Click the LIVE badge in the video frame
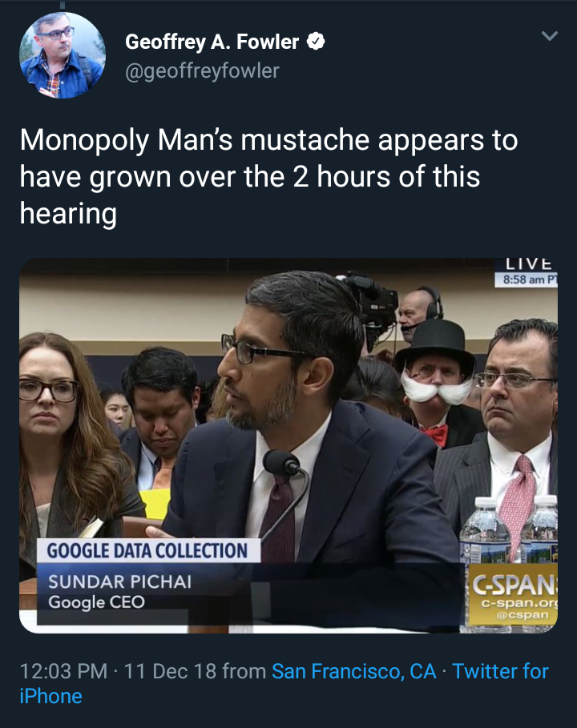 (x=528, y=264)
